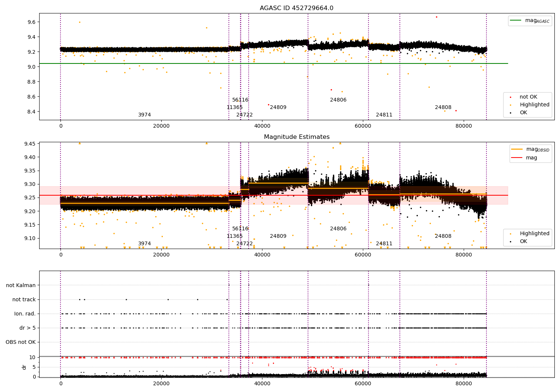Click OBSID label '11365' in AGASC ID plot
Screen dimensions: 560x392
coord(234,108)
